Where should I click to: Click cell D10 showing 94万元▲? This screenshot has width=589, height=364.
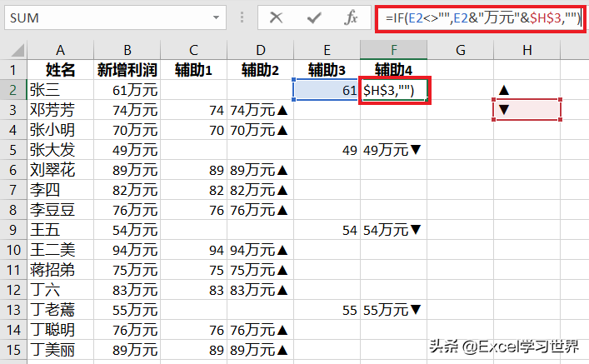(260, 250)
